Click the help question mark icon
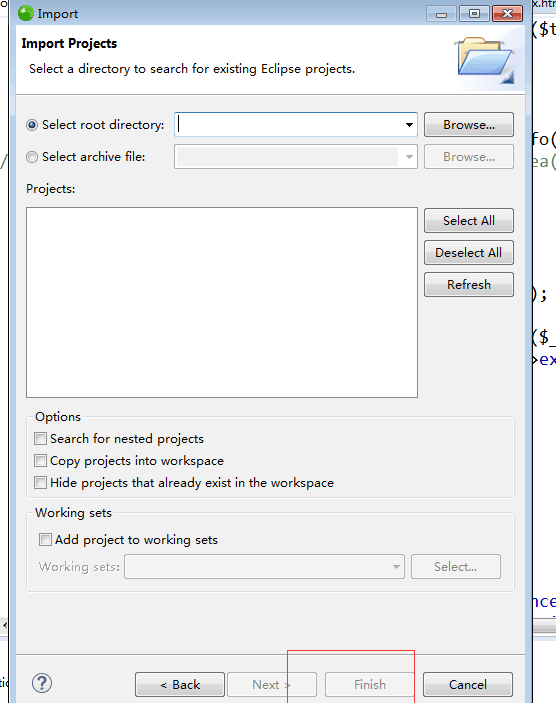The width and height of the screenshot is (556, 703). [x=42, y=684]
